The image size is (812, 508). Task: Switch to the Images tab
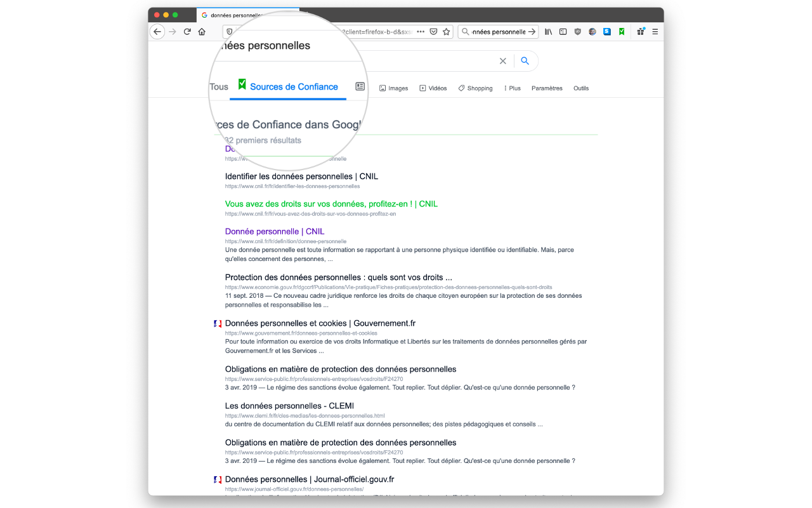pos(393,88)
